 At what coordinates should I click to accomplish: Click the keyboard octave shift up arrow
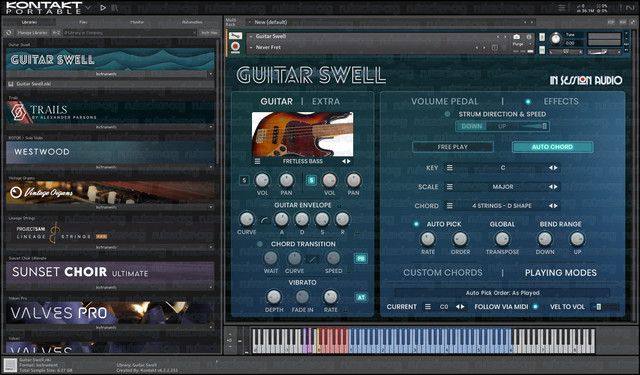point(229,334)
